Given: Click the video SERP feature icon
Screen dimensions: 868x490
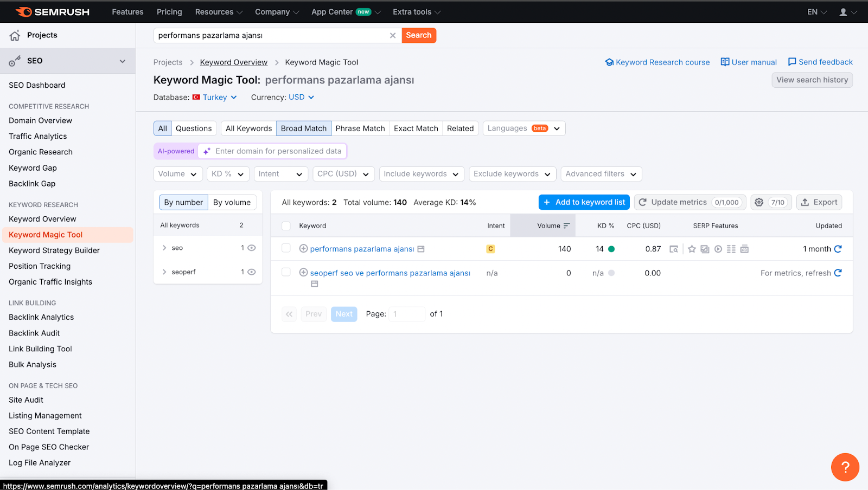Looking at the screenshot, I should click(718, 249).
